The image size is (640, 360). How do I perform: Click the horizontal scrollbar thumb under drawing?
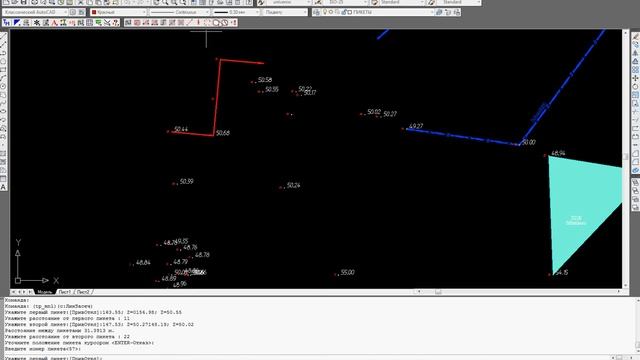tap(438, 292)
